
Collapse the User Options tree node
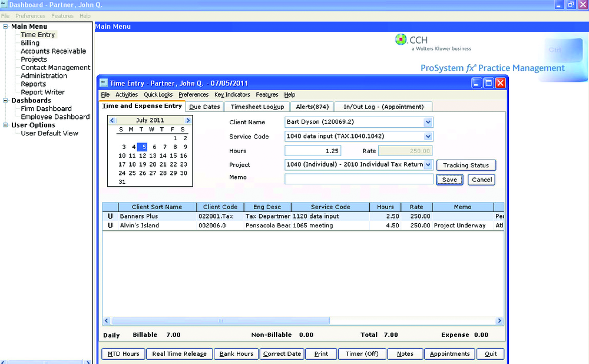pyautogui.click(x=5, y=125)
